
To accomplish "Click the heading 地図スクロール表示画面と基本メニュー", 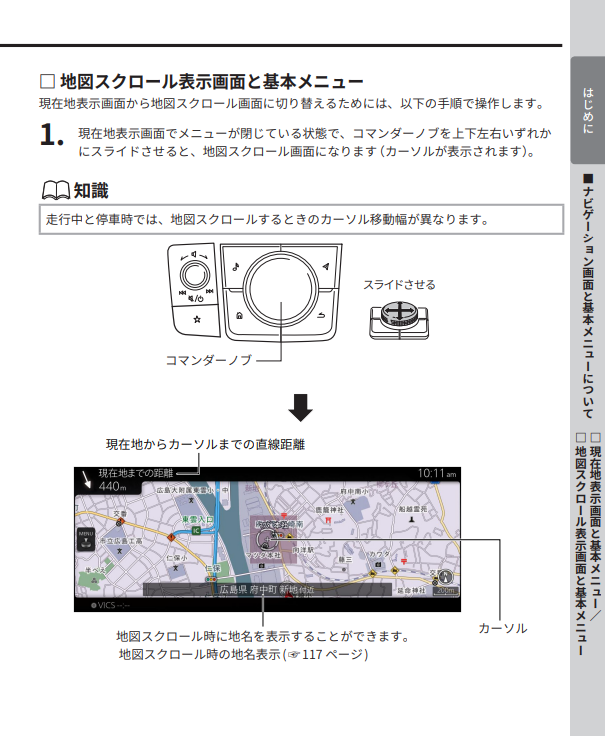I will tap(212, 82).
